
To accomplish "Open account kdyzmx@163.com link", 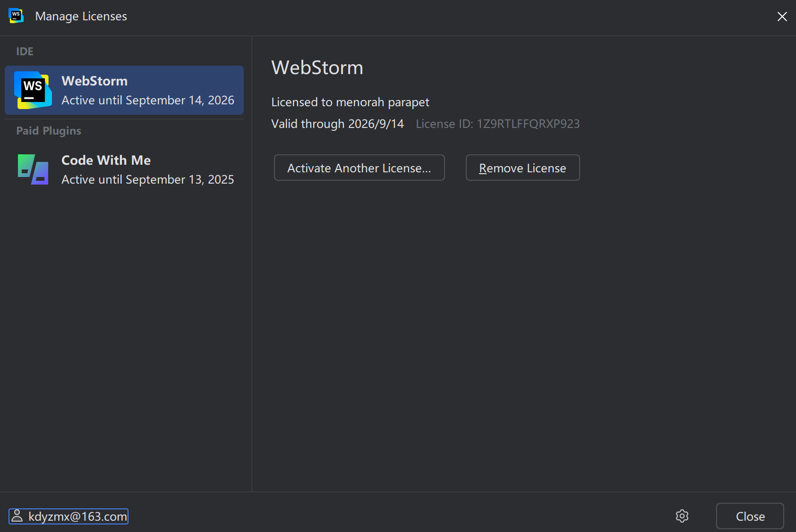I will 68,516.
